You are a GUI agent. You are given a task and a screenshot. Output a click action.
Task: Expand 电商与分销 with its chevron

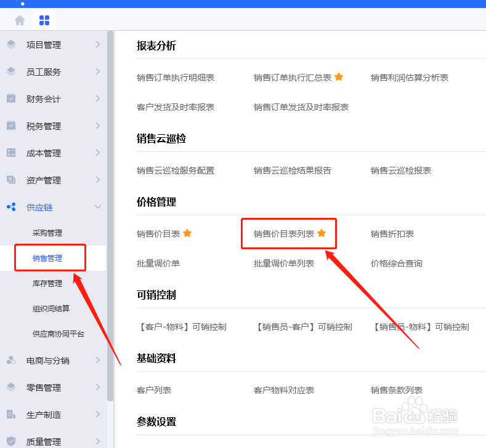click(98, 361)
